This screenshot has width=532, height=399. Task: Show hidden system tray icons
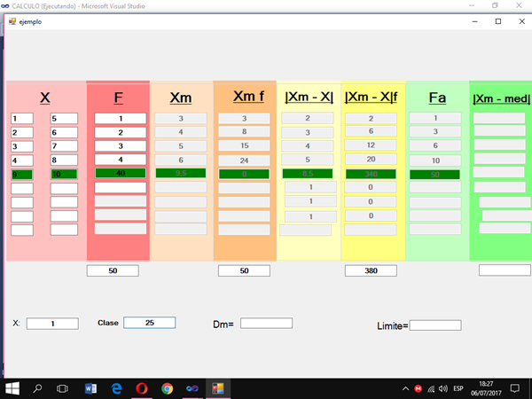click(x=405, y=388)
